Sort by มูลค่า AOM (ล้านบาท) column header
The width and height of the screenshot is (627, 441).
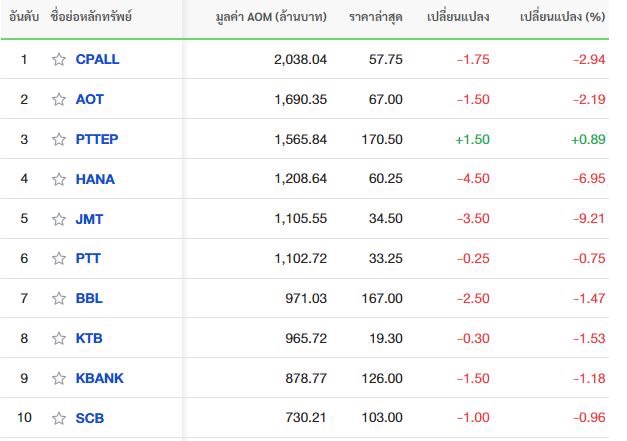[271, 17]
